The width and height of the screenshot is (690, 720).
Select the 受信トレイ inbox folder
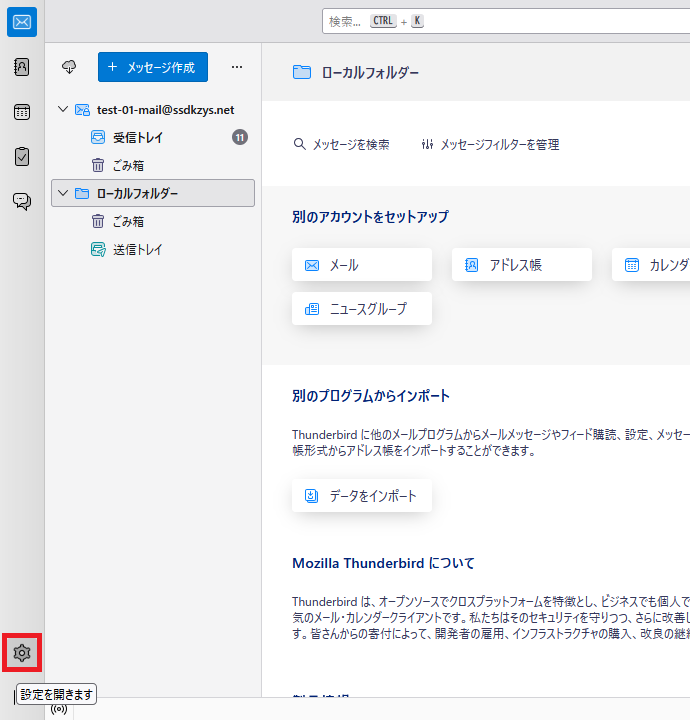(x=138, y=137)
